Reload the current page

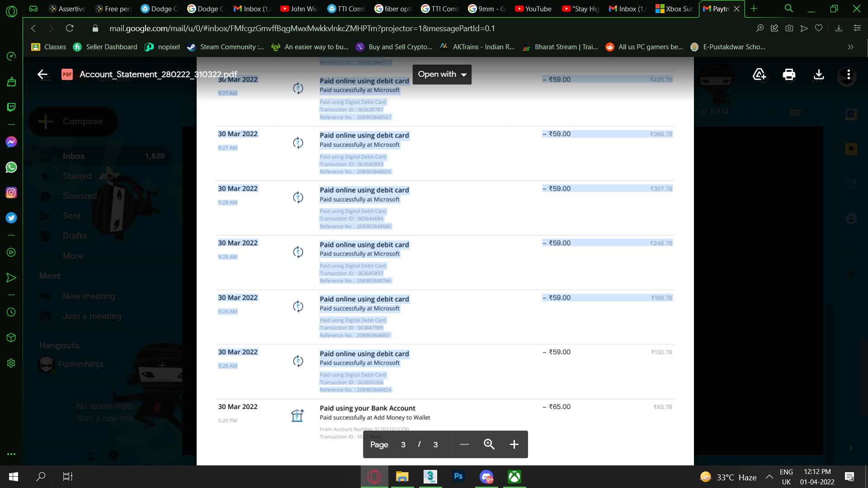(x=70, y=28)
